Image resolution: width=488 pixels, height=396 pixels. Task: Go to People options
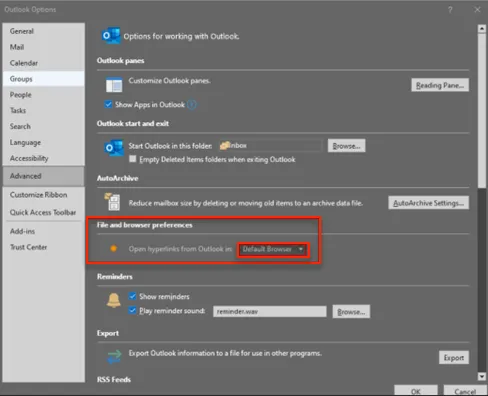[x=44, y=95]
